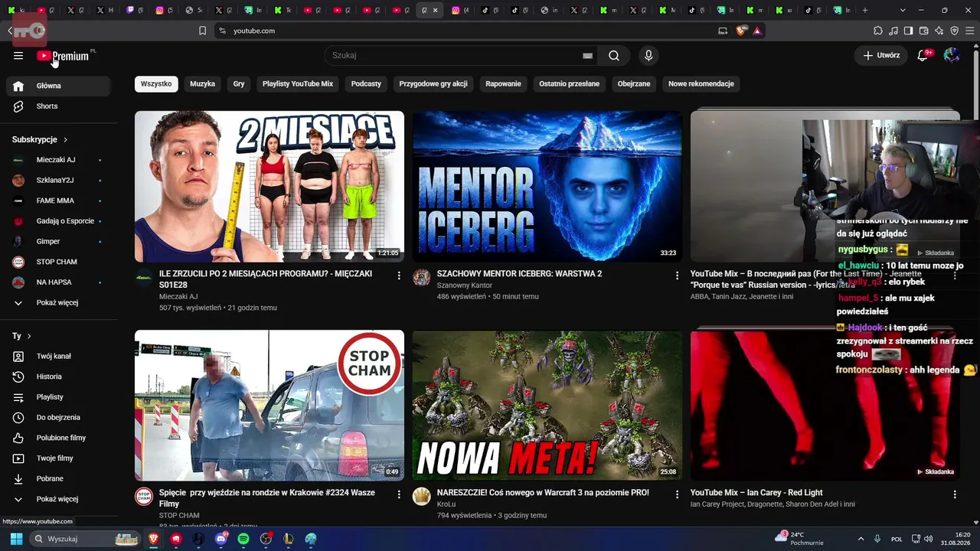
Task: Start voice search with the microphone icon
Action: pyautogui.click(x=648, y=55)
